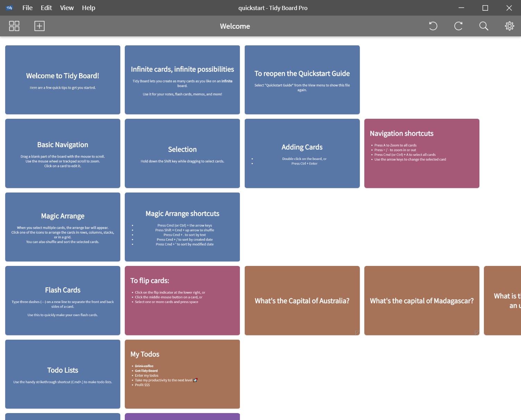The width and height of the screenshot is (521, 420).
Task: Select the Flash Cards card
Action: [63, 301]
